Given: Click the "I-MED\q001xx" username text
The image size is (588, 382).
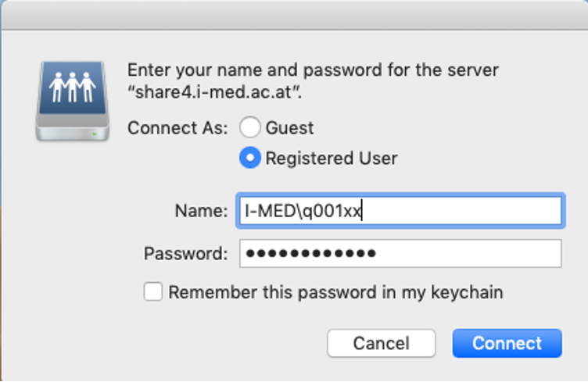Looking at the screenshot, I should coord(302,211).
